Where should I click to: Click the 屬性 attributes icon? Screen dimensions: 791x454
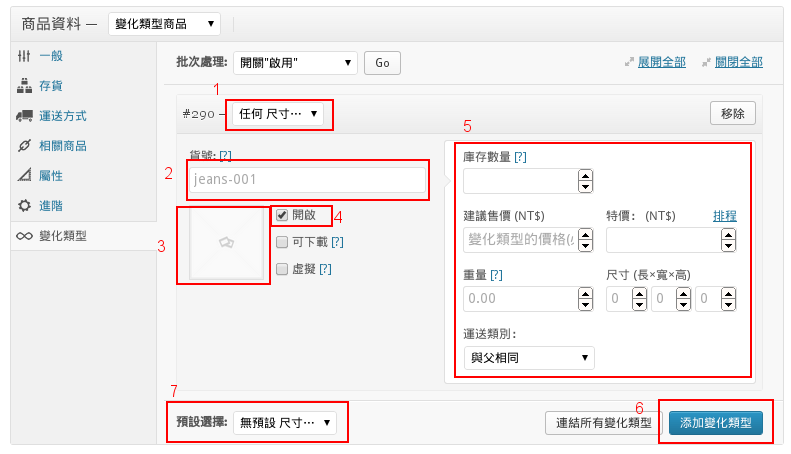(24, 177)
